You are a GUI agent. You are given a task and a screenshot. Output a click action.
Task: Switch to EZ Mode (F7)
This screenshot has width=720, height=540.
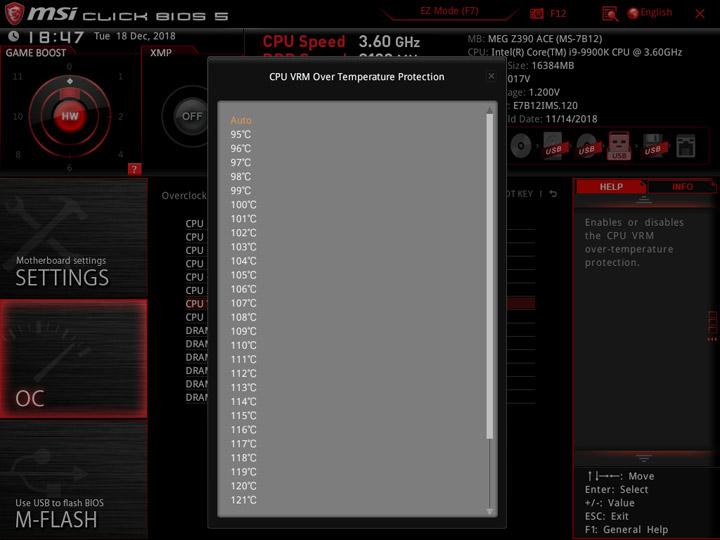(449, 11)
